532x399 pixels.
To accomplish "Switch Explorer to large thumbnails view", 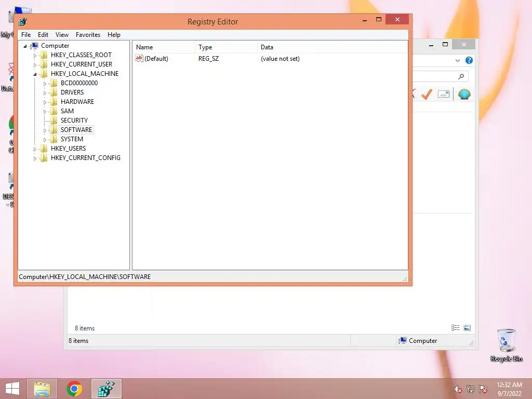I will pos(467,328).
